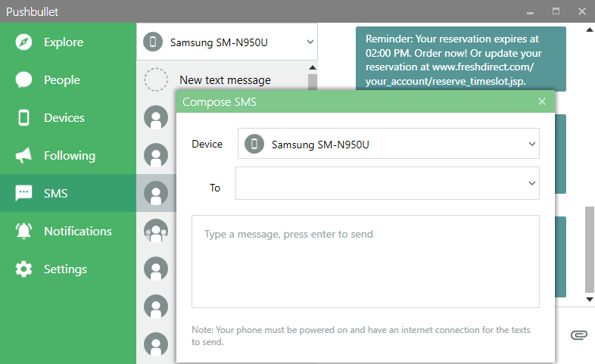Start a New text message
This screenshot has width=595, height=364.
(x=225, y=80)
